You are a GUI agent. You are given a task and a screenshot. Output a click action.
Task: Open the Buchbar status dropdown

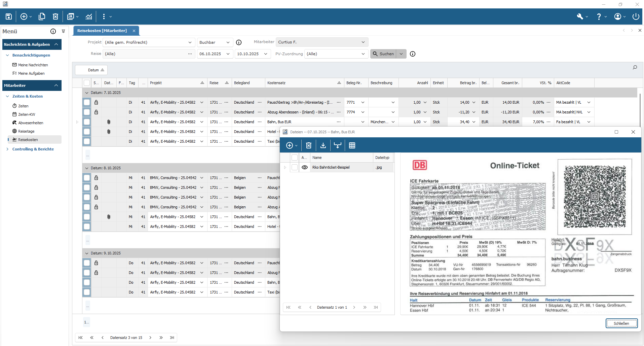point(215,42)
